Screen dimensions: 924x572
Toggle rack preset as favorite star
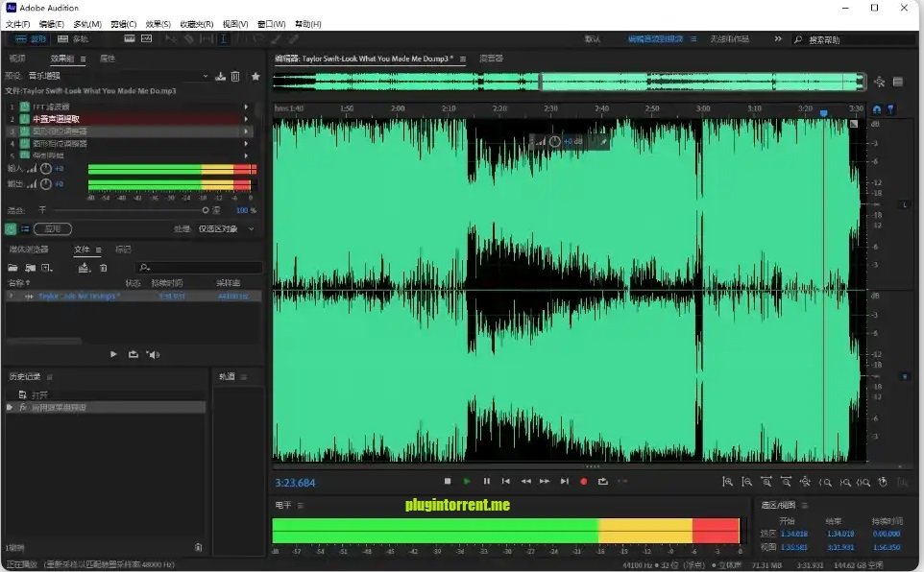(255, 76)
